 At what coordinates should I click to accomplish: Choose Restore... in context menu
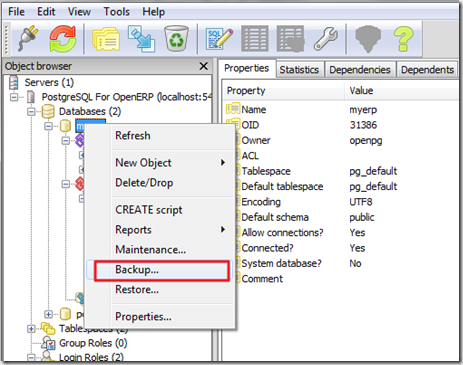point(160,290)
